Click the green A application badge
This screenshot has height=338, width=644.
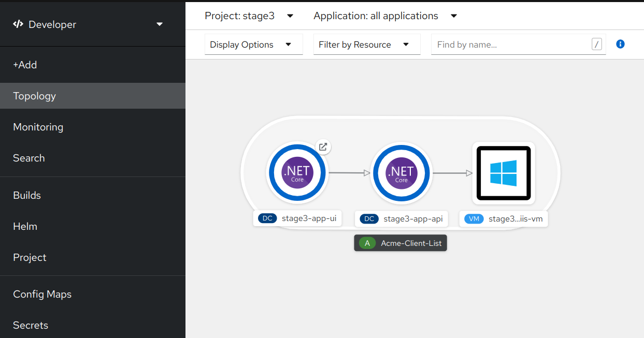[x=367, y=243]
